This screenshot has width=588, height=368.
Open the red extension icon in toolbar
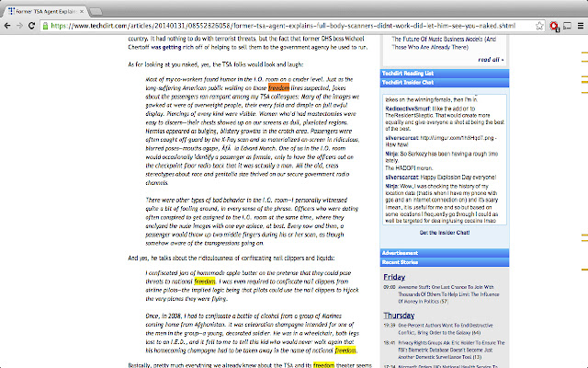[x=554, y=26]
